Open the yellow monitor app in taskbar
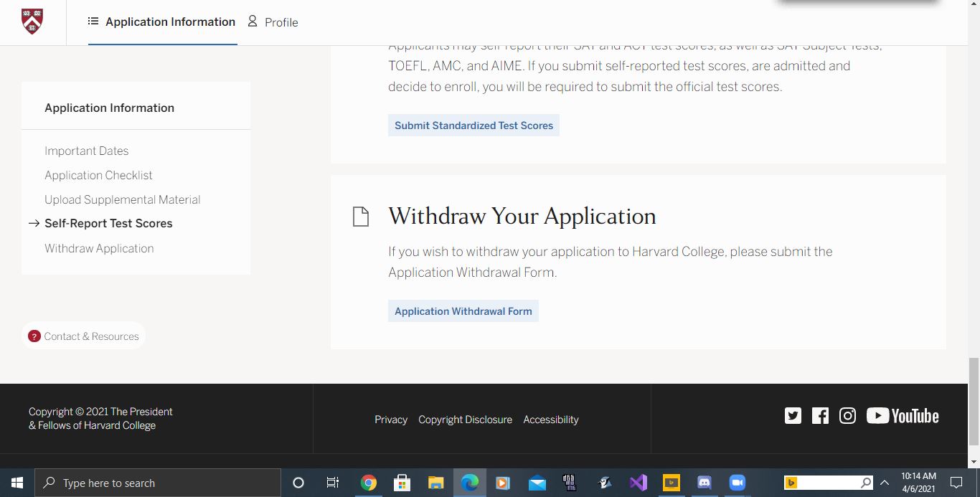The image size is (980, 497). coord(672,483)
